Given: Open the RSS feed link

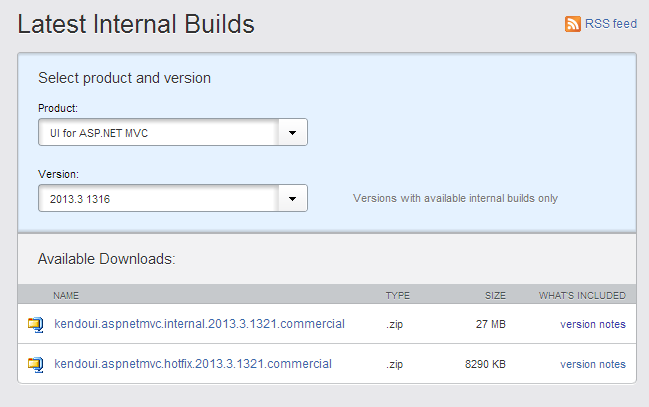Looking at the screenshot, I should coord(610,24).
